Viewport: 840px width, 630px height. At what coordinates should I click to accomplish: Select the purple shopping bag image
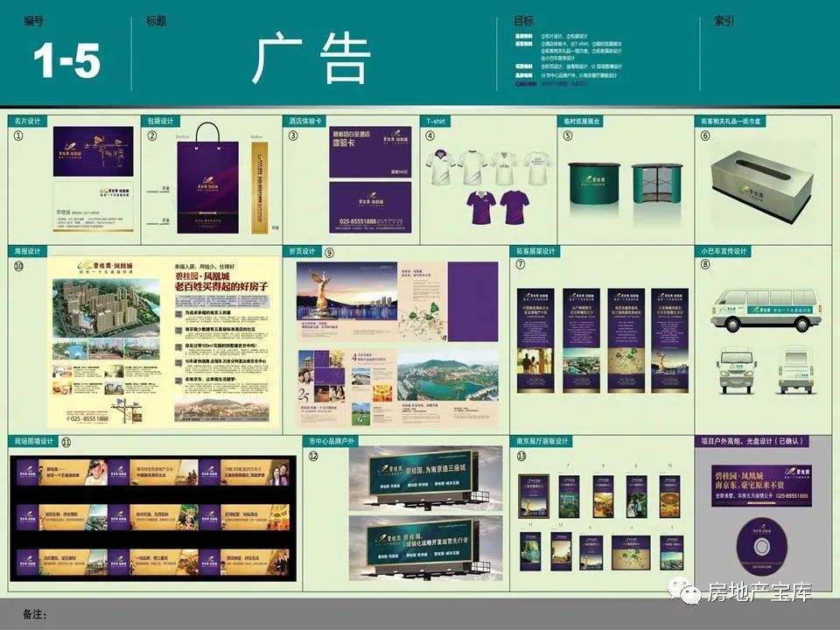coord(208,178)
